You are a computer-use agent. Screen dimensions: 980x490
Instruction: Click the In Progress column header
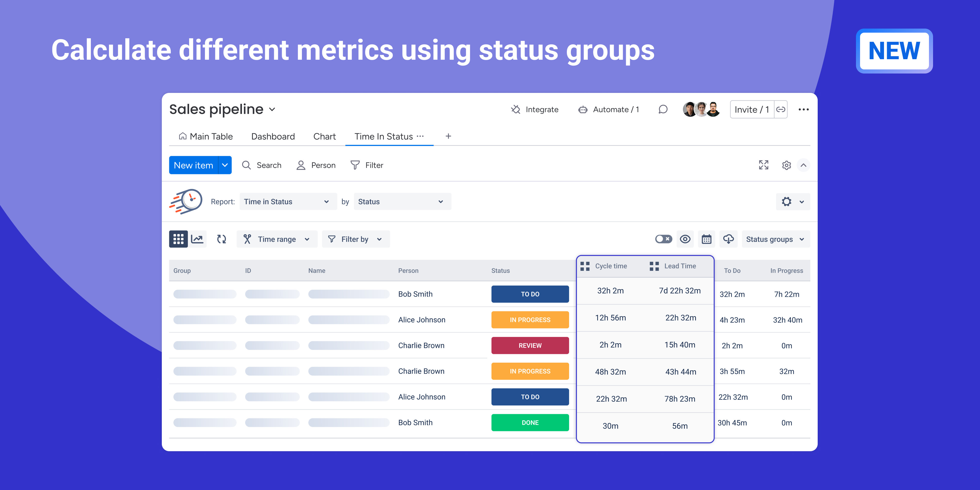(786, 271)
